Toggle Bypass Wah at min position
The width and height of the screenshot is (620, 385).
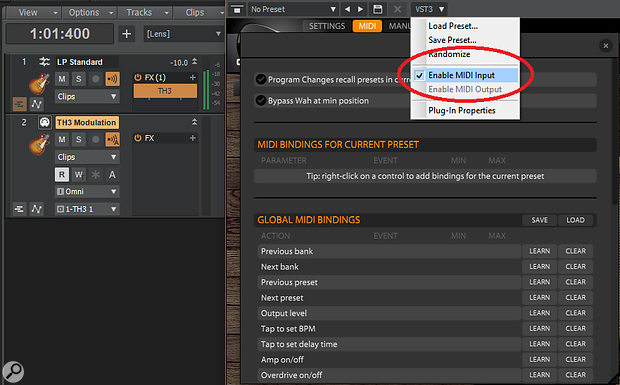261,100
